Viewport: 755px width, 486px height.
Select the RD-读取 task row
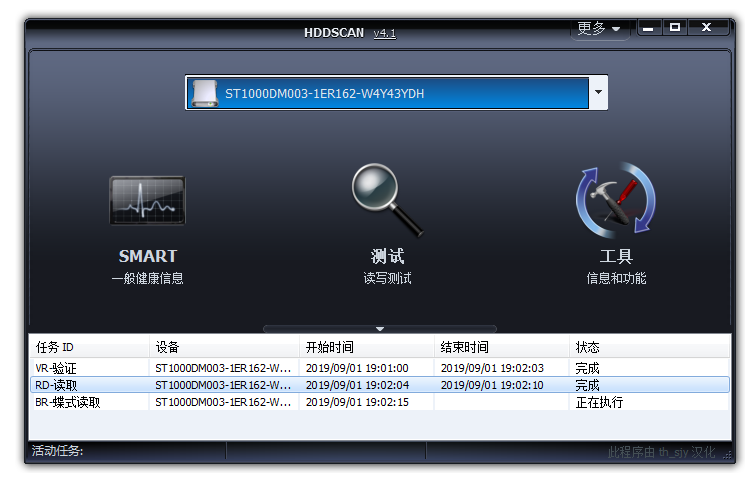click(x=90, y=385)
